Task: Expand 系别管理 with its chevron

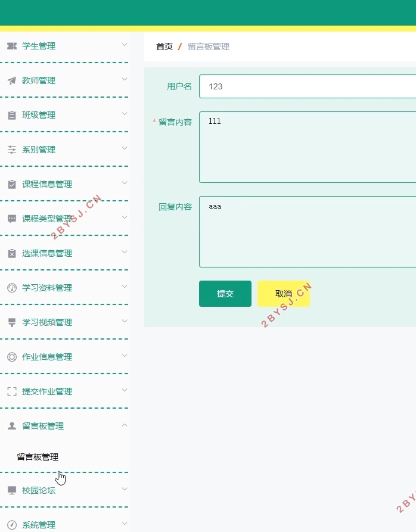Action: pyautogui.click(x=125, y=148)
